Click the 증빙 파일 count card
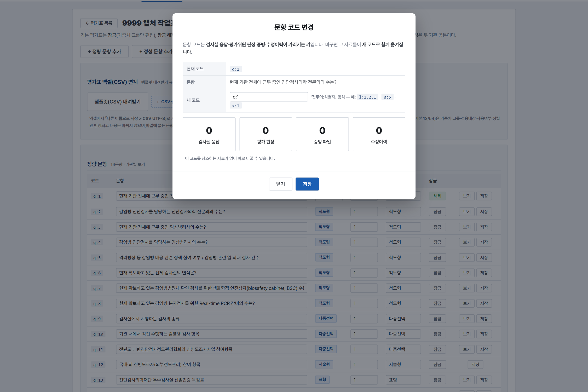588x392 pixels. coord(322,134)
